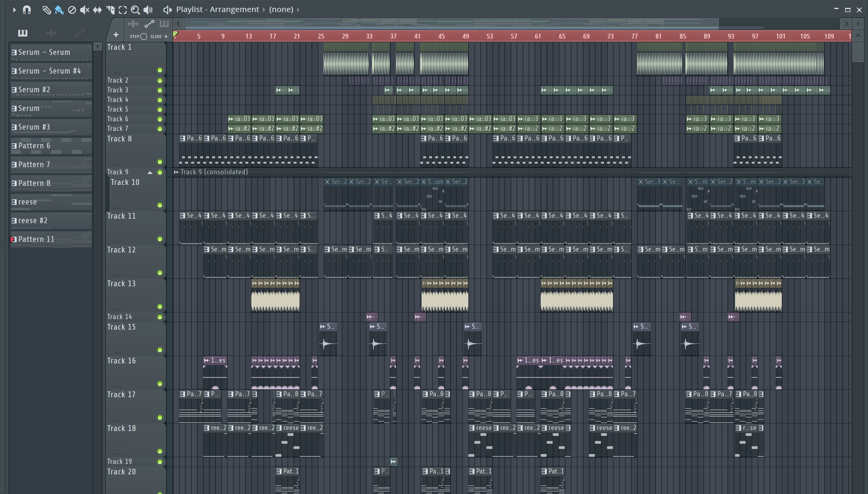Select the 'Serum #3' pattern in picker
The height and width of the screenshot is (494, 868).
[x=51, y=127]
